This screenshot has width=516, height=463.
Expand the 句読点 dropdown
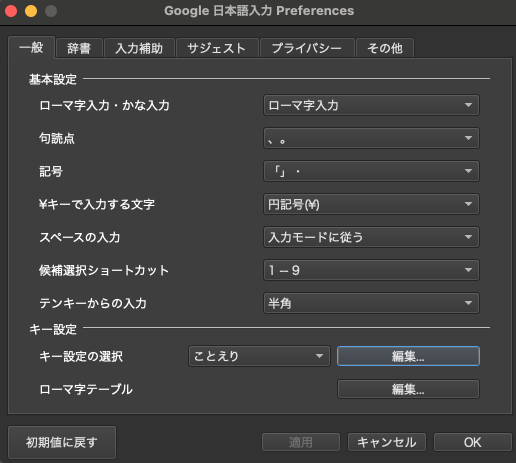click(371, 138)
